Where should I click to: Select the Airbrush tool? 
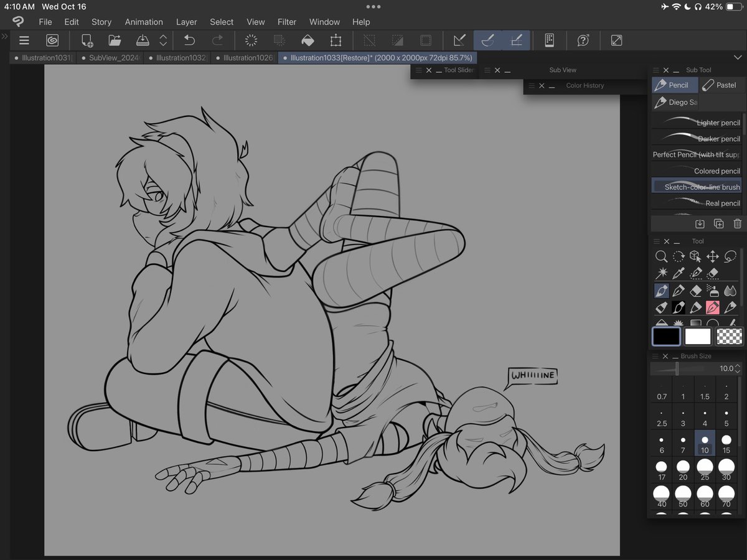pyautogui.click(x=713, y=291)
